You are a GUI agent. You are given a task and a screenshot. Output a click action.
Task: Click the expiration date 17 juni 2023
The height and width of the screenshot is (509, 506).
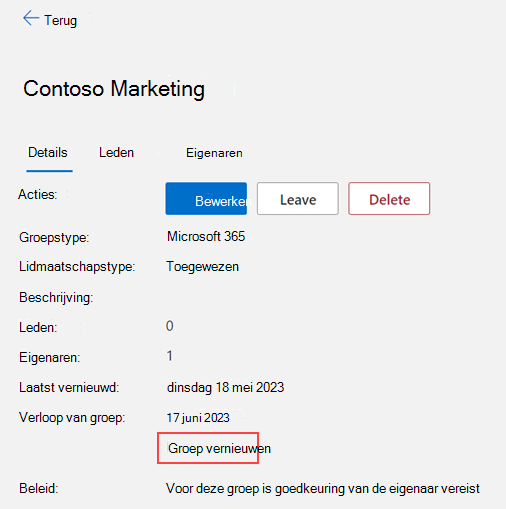[x=198, y=418]
